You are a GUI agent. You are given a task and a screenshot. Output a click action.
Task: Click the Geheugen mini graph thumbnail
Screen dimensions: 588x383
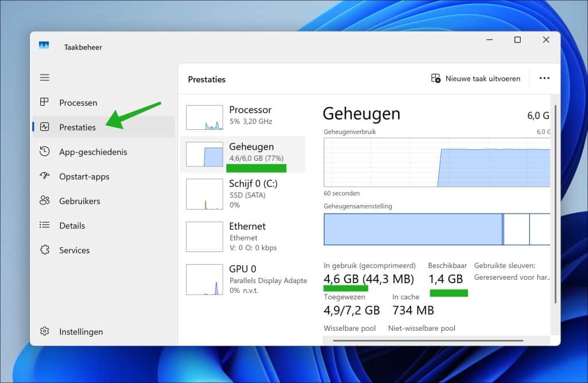[204, 154]
